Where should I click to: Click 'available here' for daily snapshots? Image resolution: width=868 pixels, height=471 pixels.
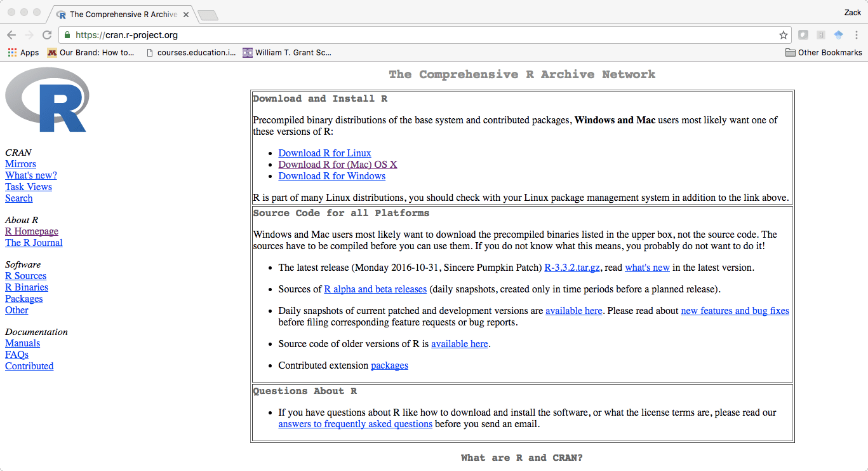(x=574, y=311)
